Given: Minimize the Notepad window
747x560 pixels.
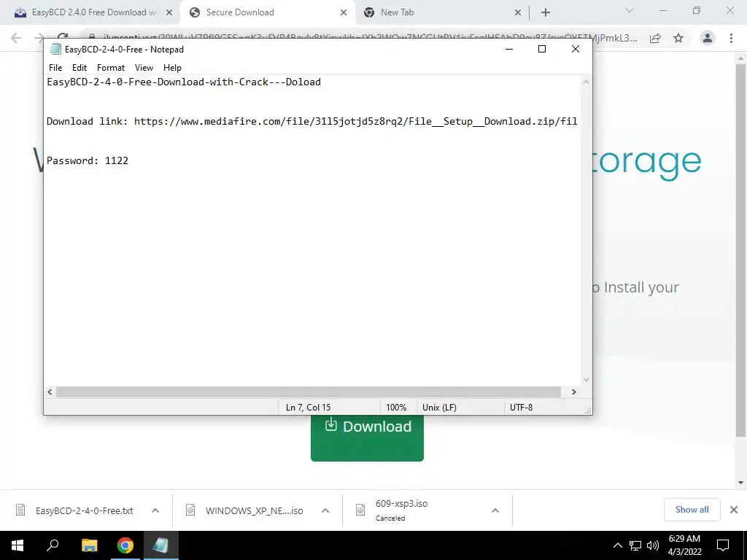Looking at the screenshot, I should (x=508, y=49).
